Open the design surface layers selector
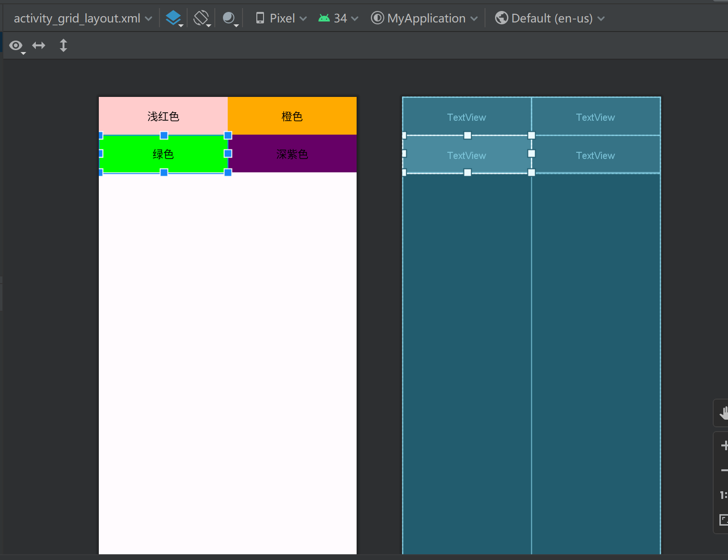This screenshot has width=728, height=560. [x=174, y=18]
